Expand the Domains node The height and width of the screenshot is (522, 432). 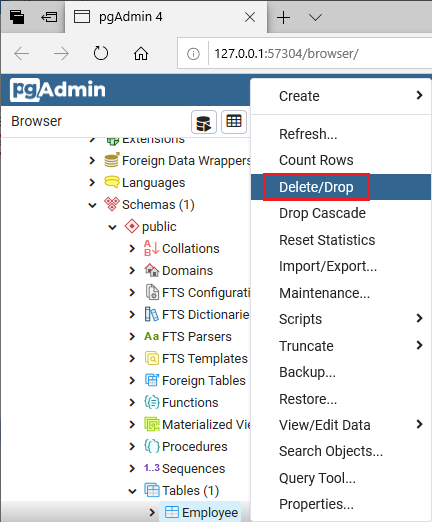[132, 270]
